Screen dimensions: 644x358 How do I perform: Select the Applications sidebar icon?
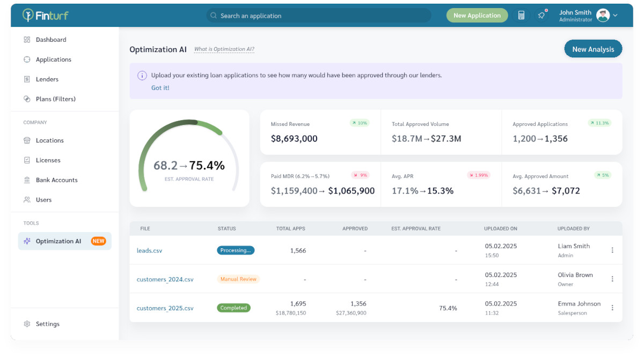(27, 59)
